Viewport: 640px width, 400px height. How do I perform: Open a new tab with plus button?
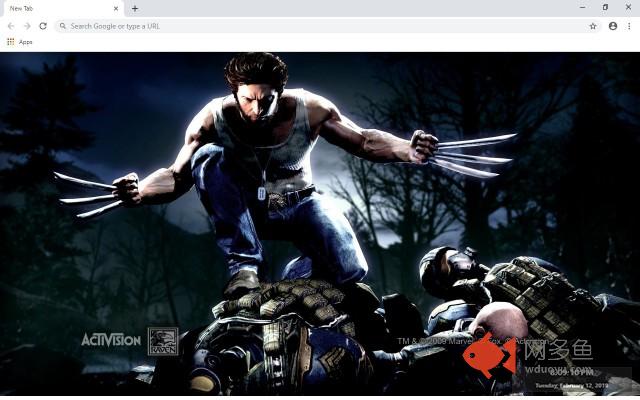click(x=135, y=8)
